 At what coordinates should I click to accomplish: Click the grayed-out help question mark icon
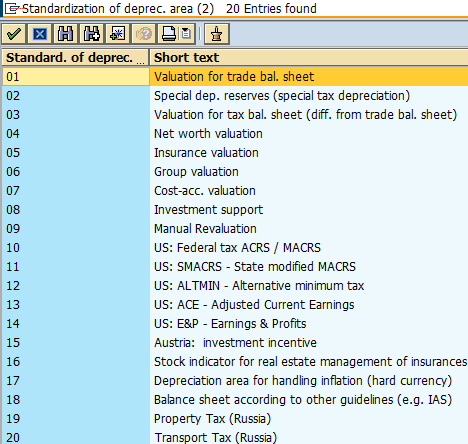click(x=144, y=34)
